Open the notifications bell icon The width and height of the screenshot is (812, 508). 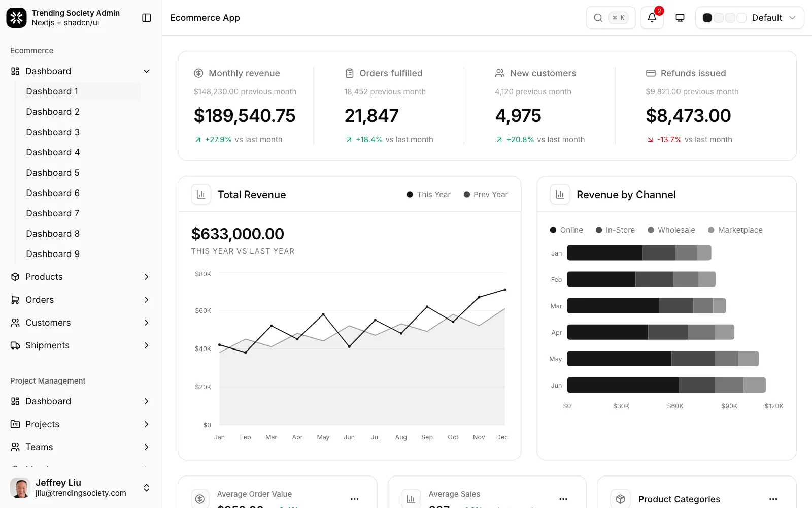click(x=652, y=18)
